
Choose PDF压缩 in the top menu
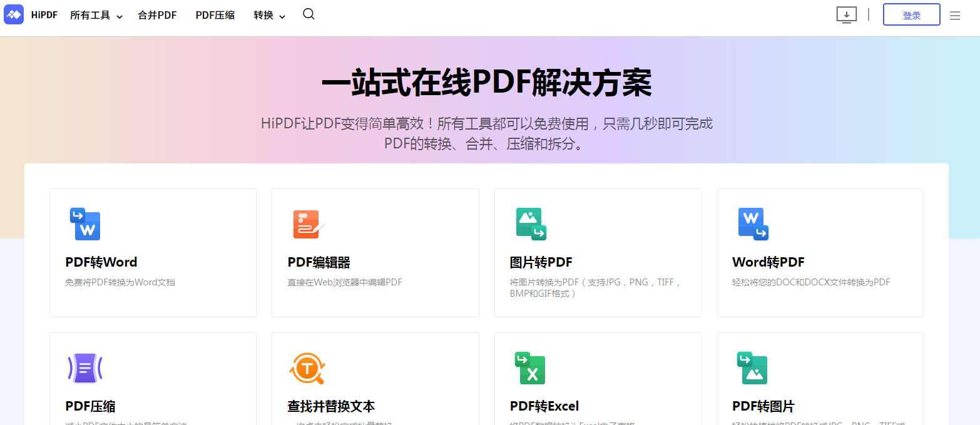point(215,15)
